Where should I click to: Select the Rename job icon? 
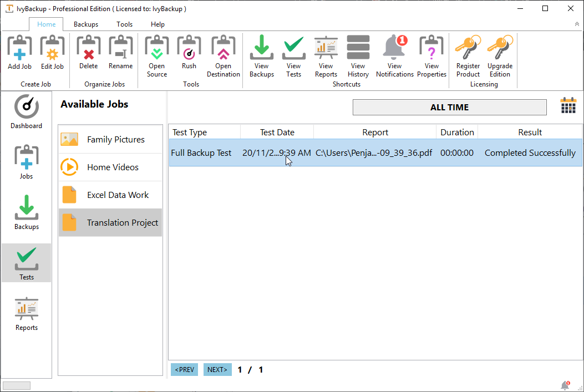[x=121, y=52]
